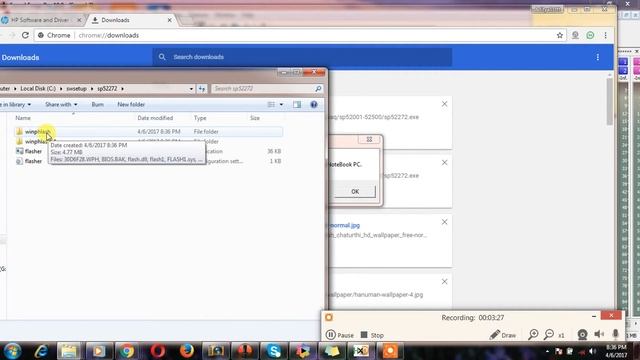
Task: Stop the screen recording
Action: (372, 335)
